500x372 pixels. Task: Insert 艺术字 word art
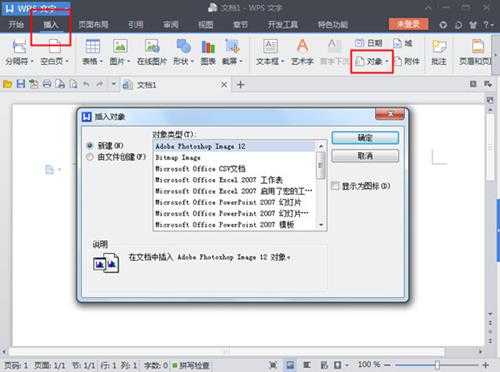(302, 52)
